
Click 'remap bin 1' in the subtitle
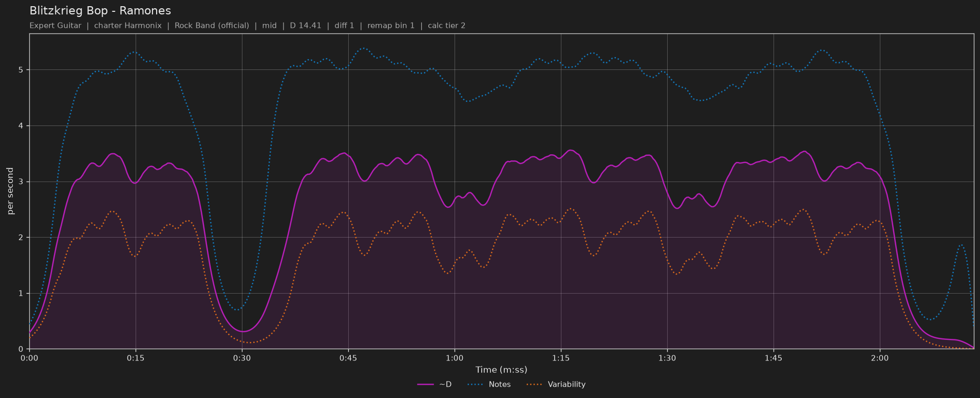tap(391, 26)
